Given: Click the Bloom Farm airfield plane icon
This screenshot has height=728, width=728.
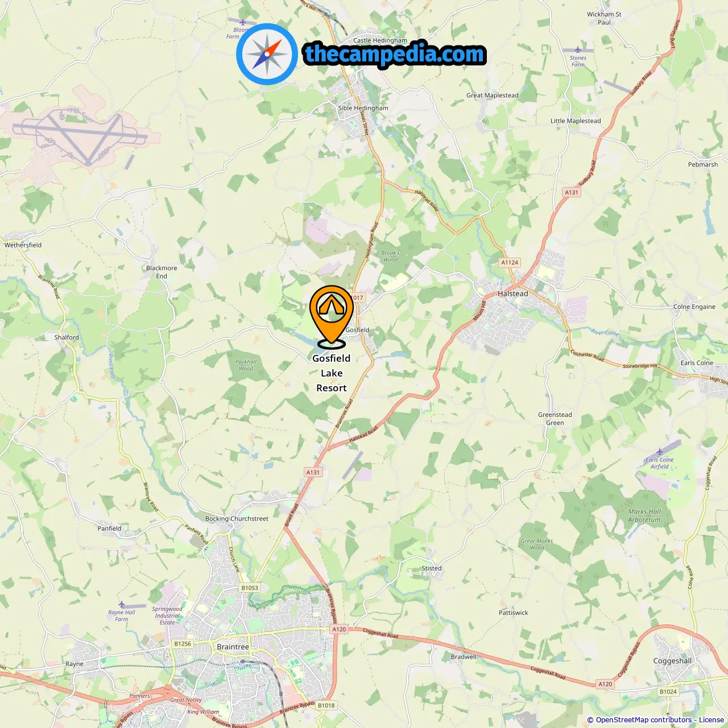Looking at the screenshot, I should (243, 23).
